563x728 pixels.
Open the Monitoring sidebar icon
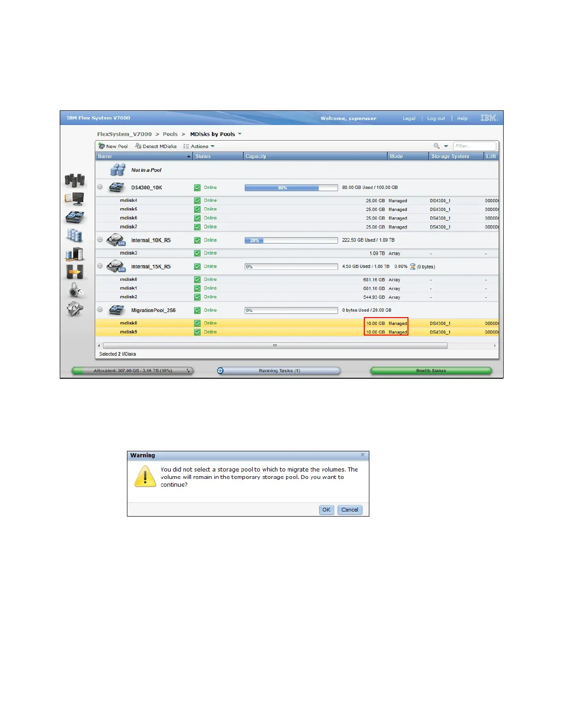[75, 199]
